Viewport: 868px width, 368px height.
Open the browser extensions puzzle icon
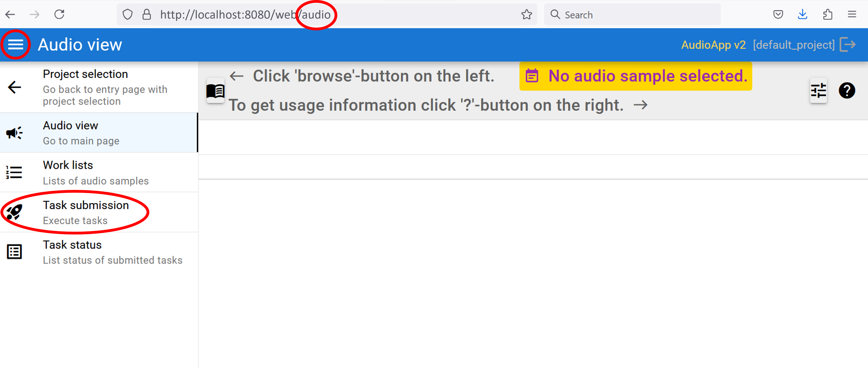pyautogui.click(x=828, y=14)
